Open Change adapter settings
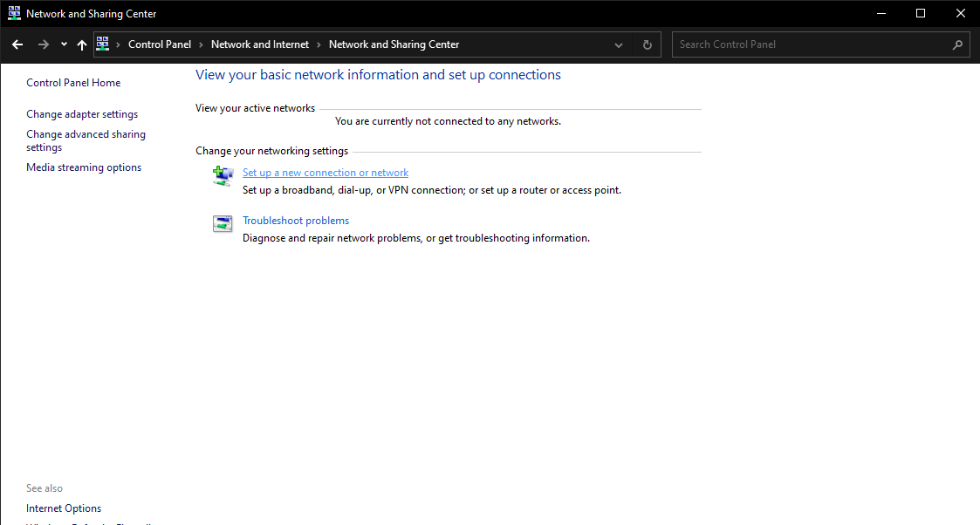 point(82,114)
